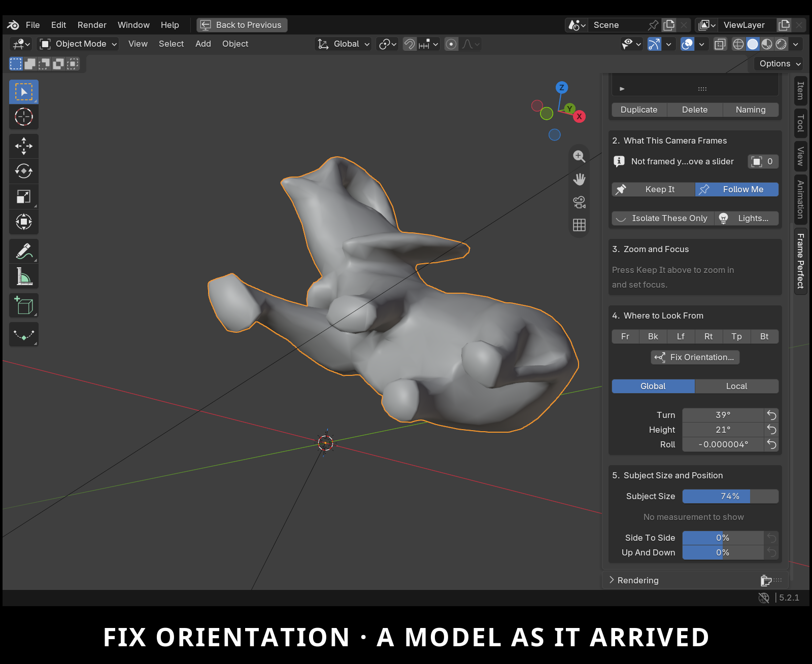Open the Global transform orientation dropdown
Screen dimensions: 812x664
point(343,44)
